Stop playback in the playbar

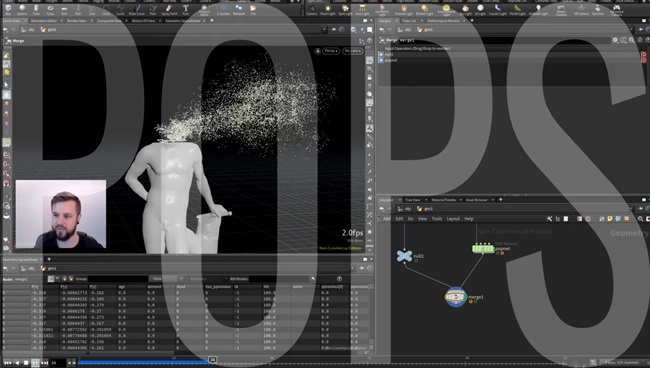tap(26, 363)
